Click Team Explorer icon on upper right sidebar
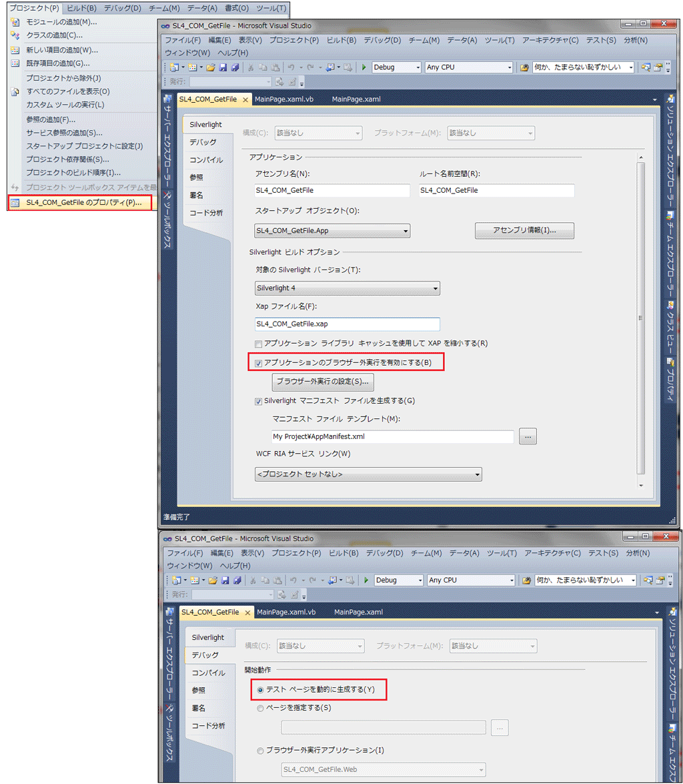The width and height of the screenshot is (683, 784). pos(670,216)
